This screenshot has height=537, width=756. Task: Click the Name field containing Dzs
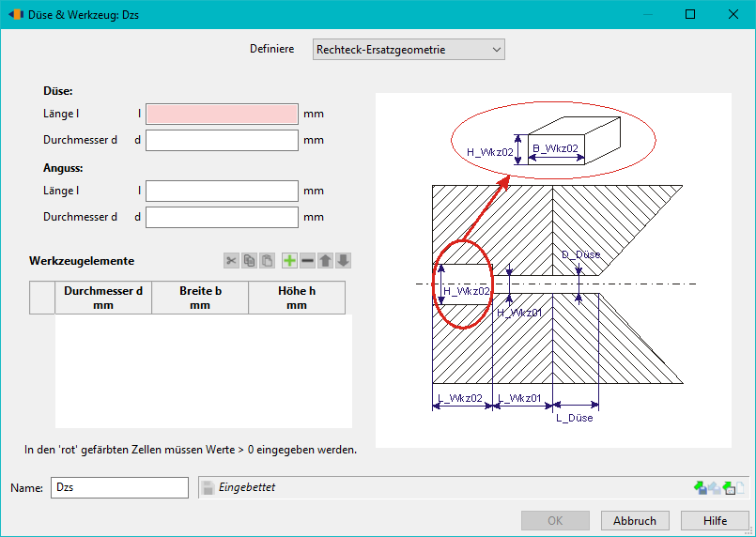[119, 487]
